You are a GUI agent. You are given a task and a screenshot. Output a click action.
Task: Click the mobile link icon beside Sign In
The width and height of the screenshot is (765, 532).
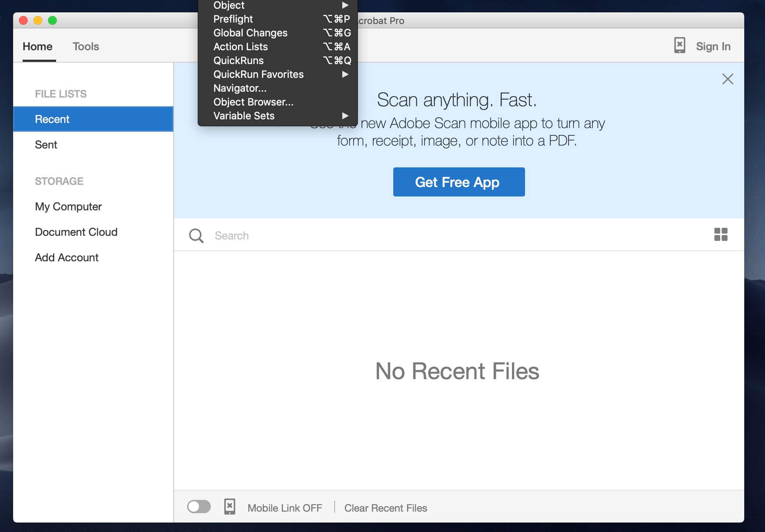679,45
